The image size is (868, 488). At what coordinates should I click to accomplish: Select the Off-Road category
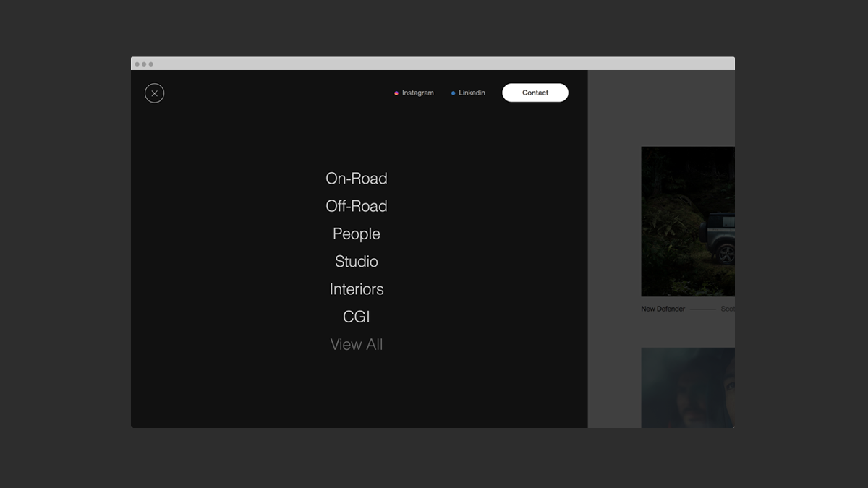click(x=357, y=206)
